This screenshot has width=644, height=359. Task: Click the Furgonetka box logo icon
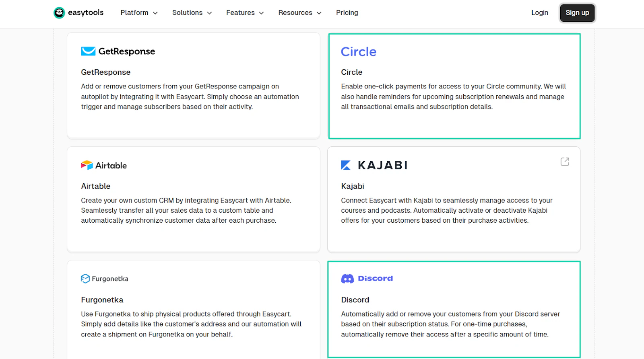coord(85,279)
